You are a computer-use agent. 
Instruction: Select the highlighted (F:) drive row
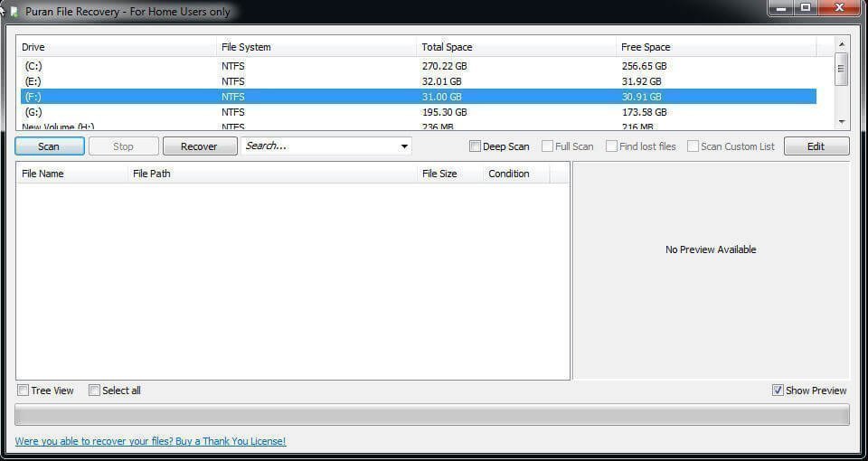tap(418, 97)
